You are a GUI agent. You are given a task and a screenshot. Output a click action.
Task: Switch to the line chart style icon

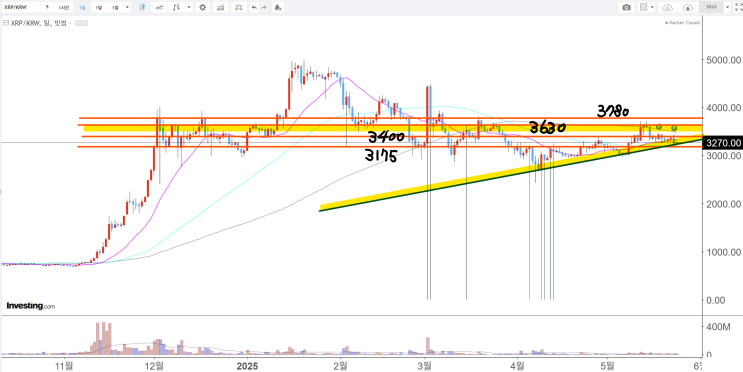[159, 8]
